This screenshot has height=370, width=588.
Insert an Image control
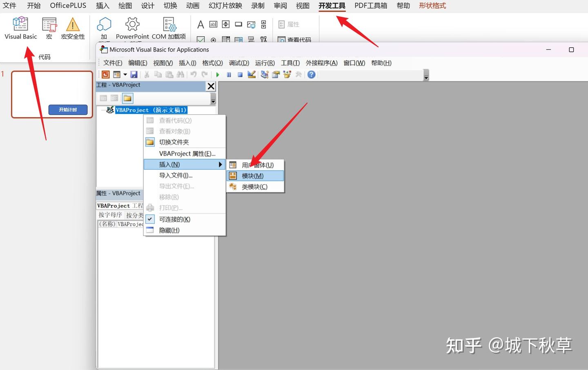pyautogui.click(x=251, y=25)
